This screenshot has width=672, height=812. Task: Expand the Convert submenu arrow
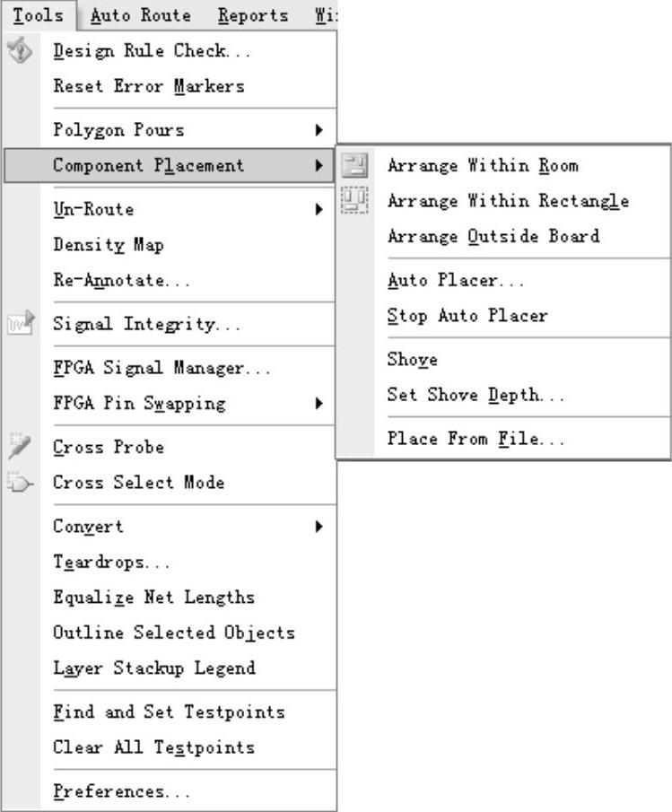pyautogui.click(x=319, y=527)
